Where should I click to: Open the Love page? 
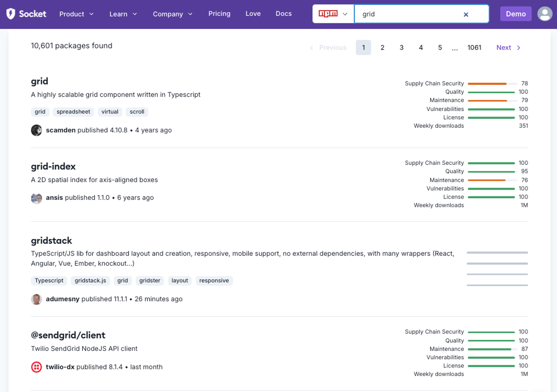click(253, 14)
